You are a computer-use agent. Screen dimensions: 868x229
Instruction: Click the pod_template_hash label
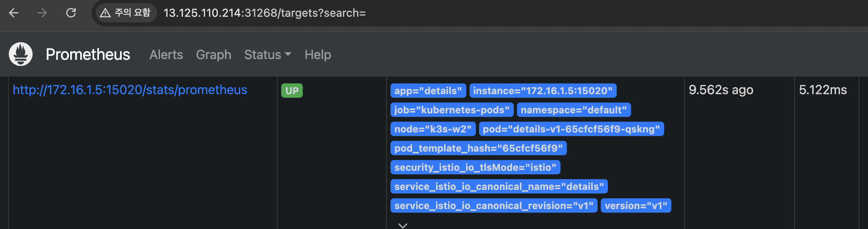tap(479, 148)
